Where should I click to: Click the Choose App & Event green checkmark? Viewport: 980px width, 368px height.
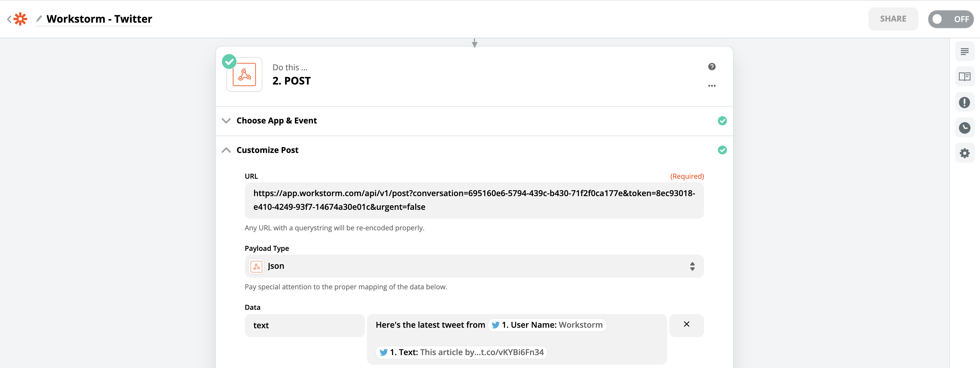(x=722, y=121)
